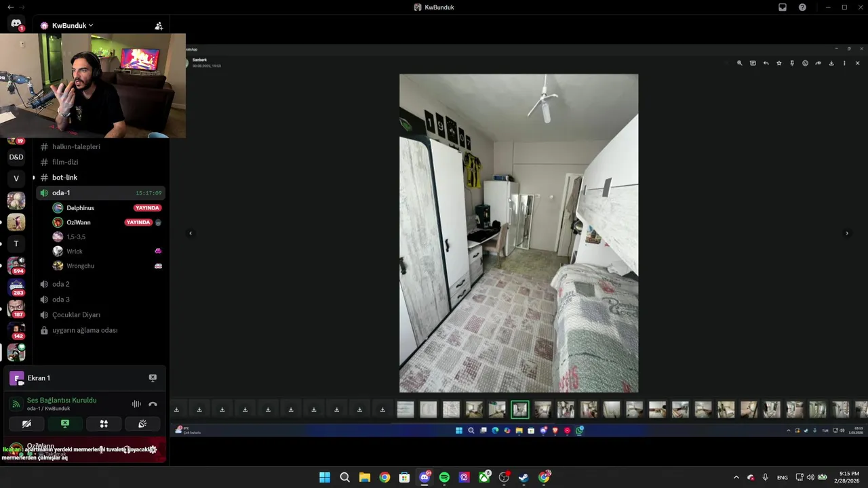This screenshot has height=488, width=868.
Task: Open the T server icon
Action: point(16,244)
